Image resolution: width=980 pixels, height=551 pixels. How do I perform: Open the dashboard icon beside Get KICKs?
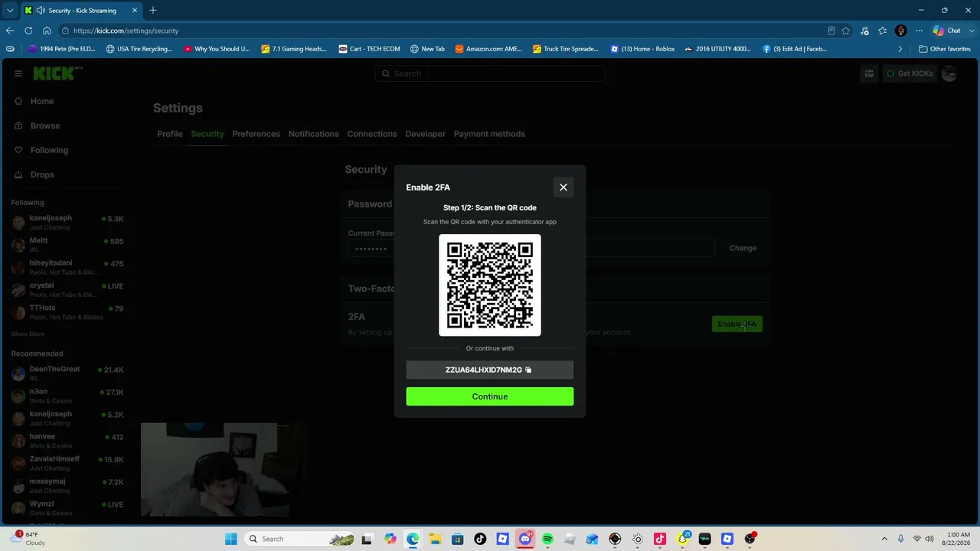click(x=869, y=73)
